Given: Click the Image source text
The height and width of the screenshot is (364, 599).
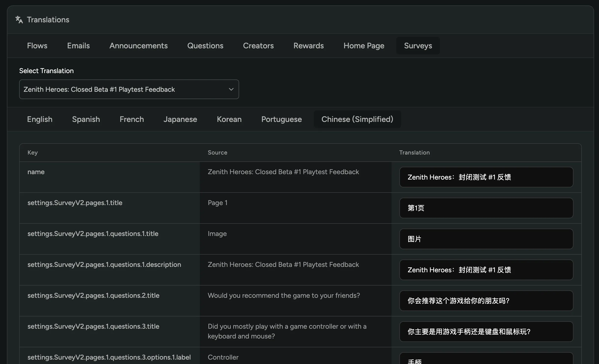Looking at the screenshot, I should coord(217,234).
